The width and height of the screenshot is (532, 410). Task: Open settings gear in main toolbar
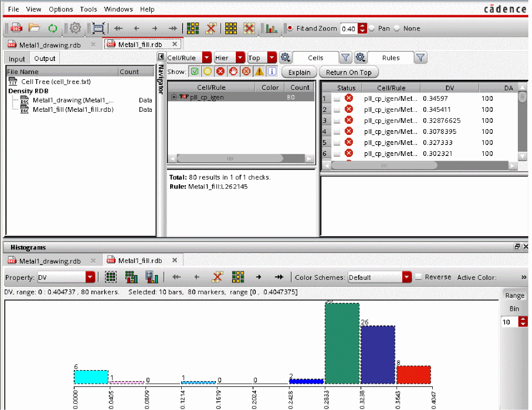75,28
